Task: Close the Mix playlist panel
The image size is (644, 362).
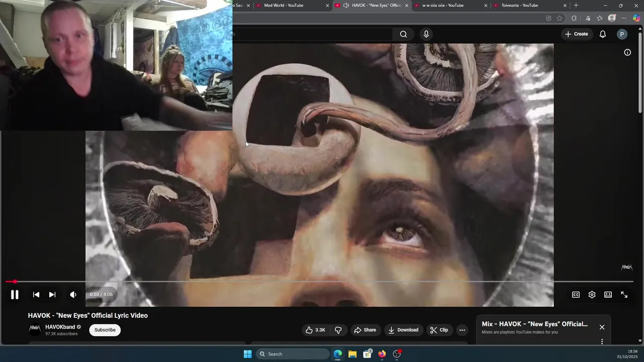Action: coord(602,327)
